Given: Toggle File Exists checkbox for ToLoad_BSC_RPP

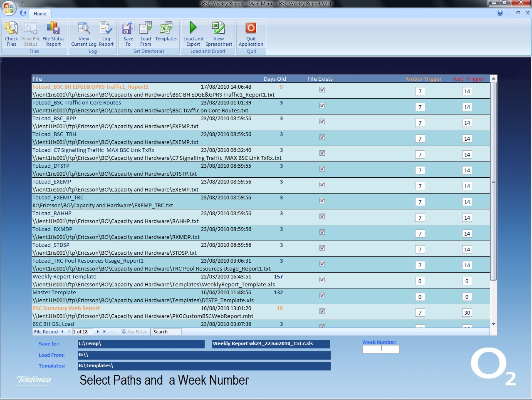Looking at the screenshot, I should coord(322,122).
